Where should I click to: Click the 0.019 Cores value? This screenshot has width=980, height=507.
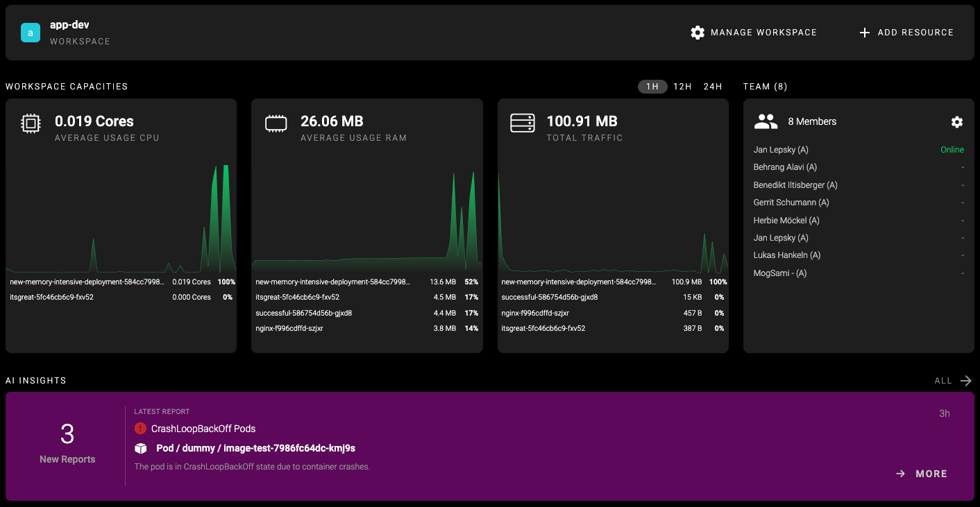pyautogui.click(x=94, y=121)
